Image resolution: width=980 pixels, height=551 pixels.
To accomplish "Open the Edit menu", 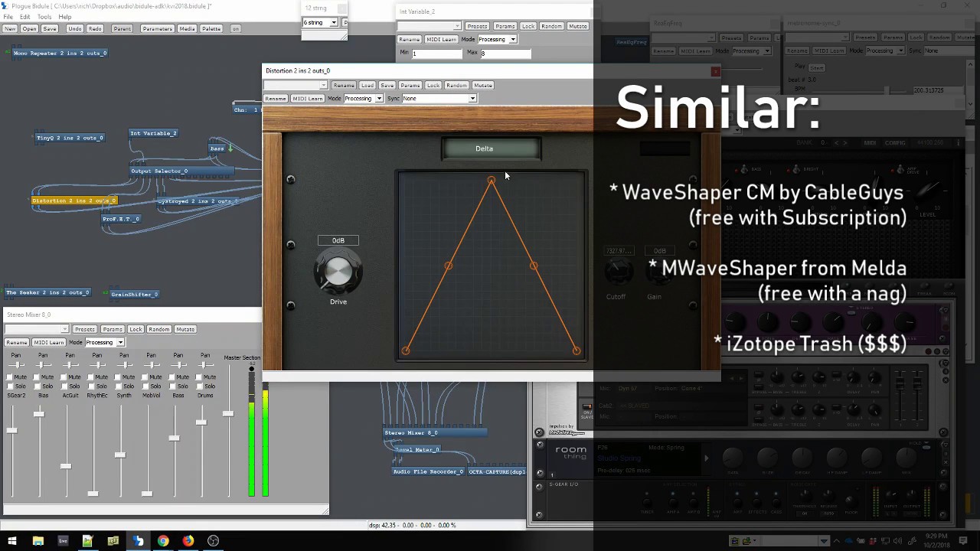I will pos(25,17).
